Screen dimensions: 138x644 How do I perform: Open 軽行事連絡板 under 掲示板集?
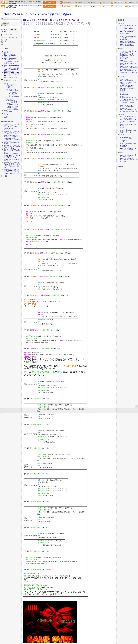tap(10, 85)
